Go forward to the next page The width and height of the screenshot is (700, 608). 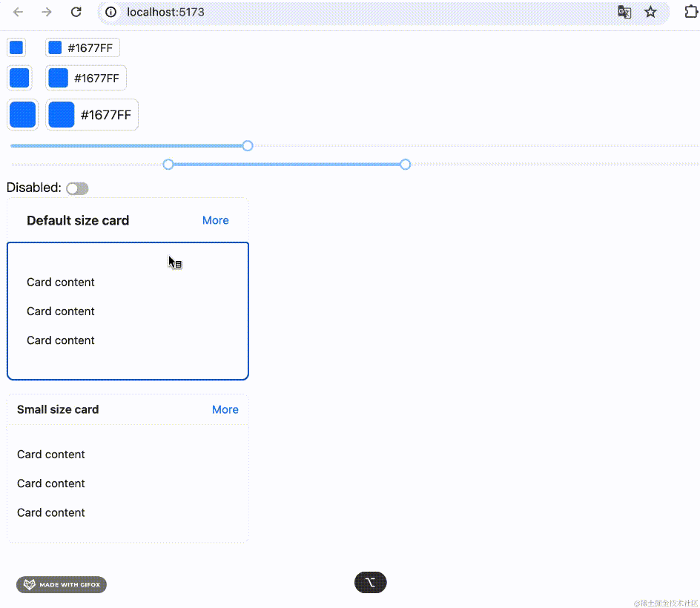[x=47, y=12]
